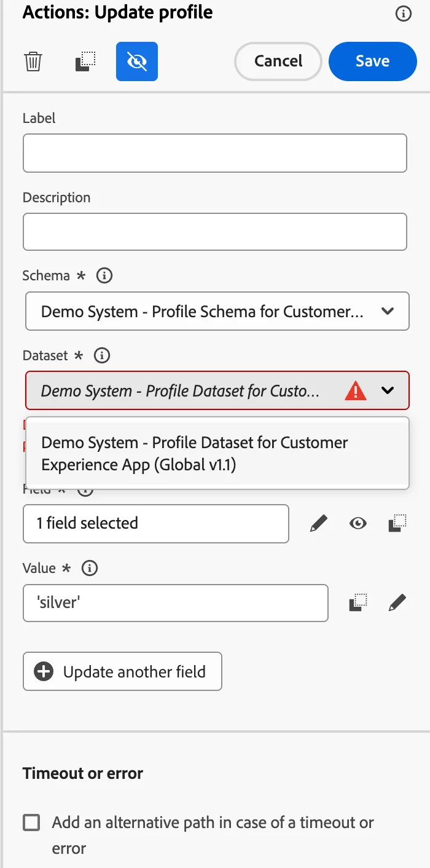Screen dimensions: 430x868
Task: Toggle the blue crossed-eye visibility button
Action: tap(137, 61)
